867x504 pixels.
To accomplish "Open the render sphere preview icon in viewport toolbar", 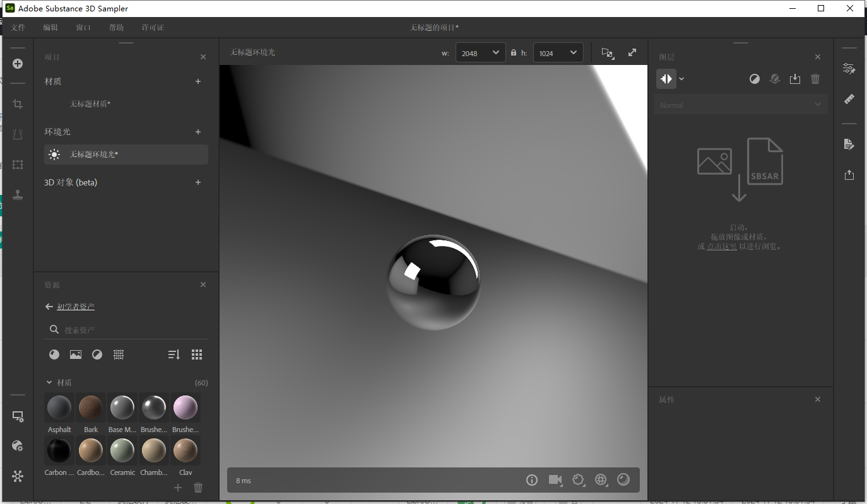I will [x=623, y=480].
